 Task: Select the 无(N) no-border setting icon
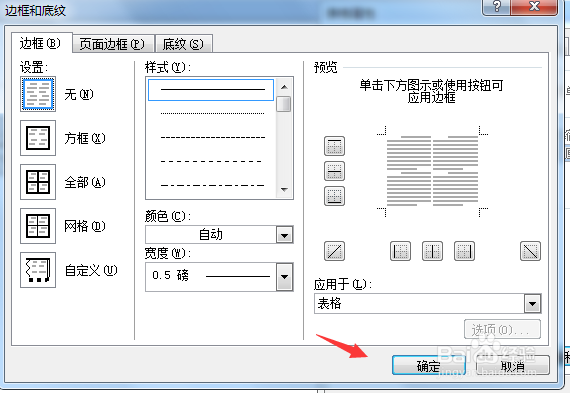point(38,94)
